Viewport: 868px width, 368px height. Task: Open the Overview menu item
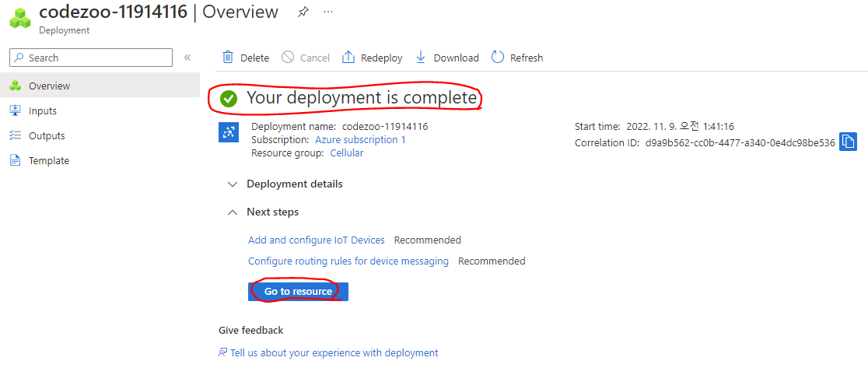[100, 86]
